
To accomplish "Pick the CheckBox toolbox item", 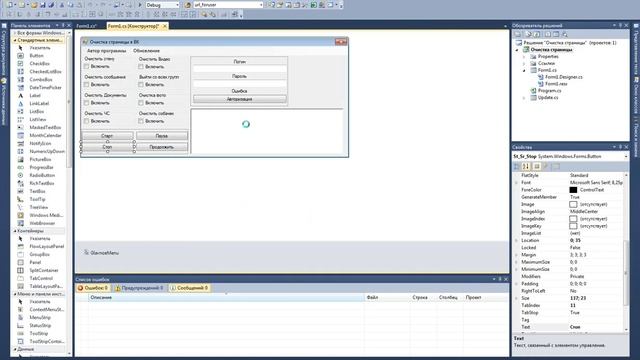I will coord(39,64).
